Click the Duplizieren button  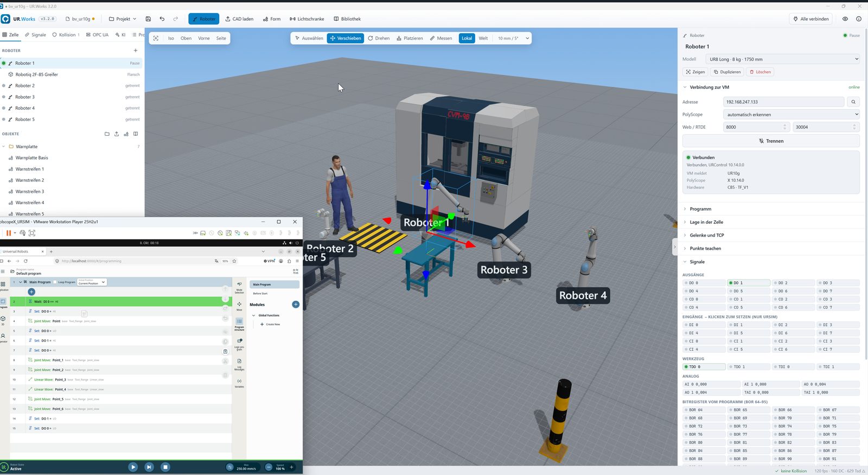727,72
